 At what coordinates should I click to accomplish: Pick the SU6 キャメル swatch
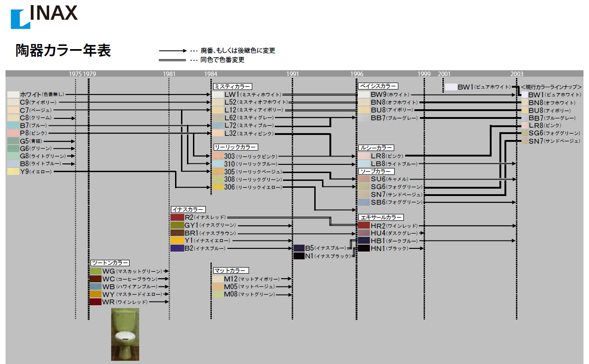pos(364,179)
